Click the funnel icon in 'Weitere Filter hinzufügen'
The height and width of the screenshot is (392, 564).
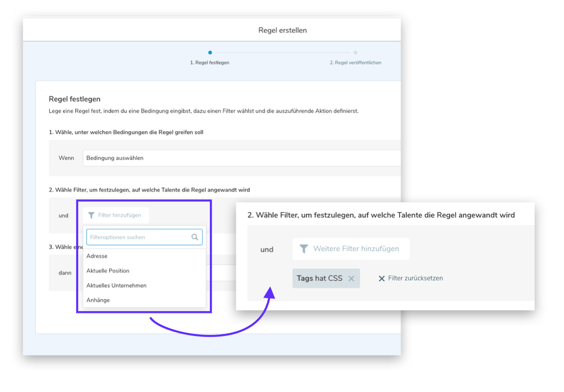303,249
